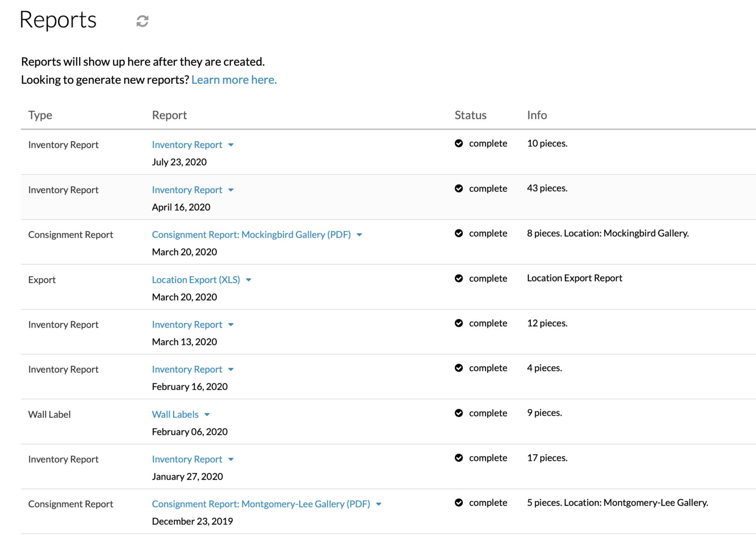Click complete check icon for July 23 report

459,143
